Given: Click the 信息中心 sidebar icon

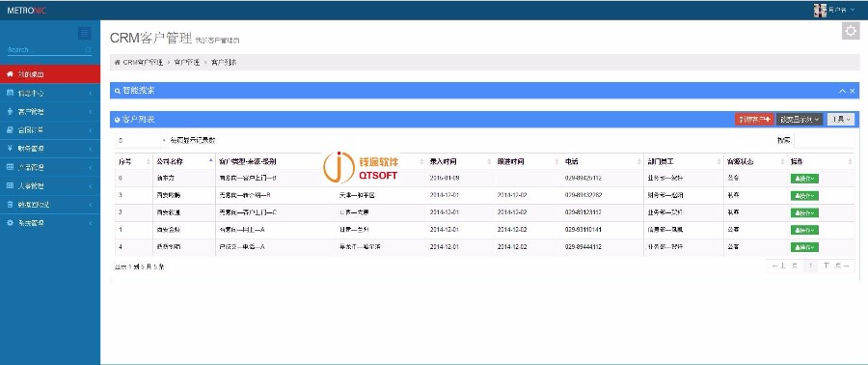Looking at the screenshot, I should click(10, 93).
